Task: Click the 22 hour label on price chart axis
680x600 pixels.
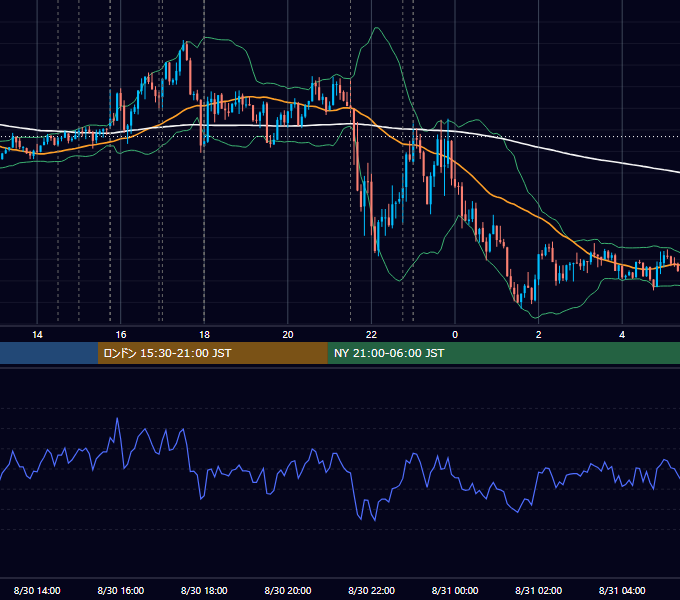Action: click(x=371, y=335)
